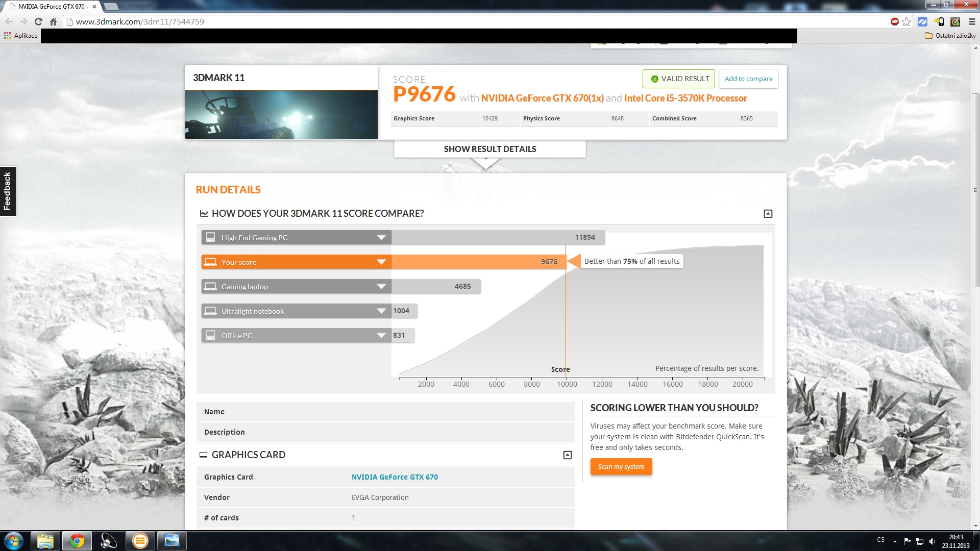The image size is (980, 551).
Task: Click Add to compare button
Action: coord(748,79)
